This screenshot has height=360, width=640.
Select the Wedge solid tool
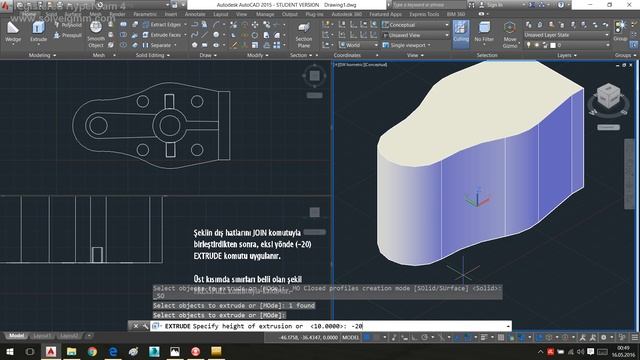click(x=13, y=32)
